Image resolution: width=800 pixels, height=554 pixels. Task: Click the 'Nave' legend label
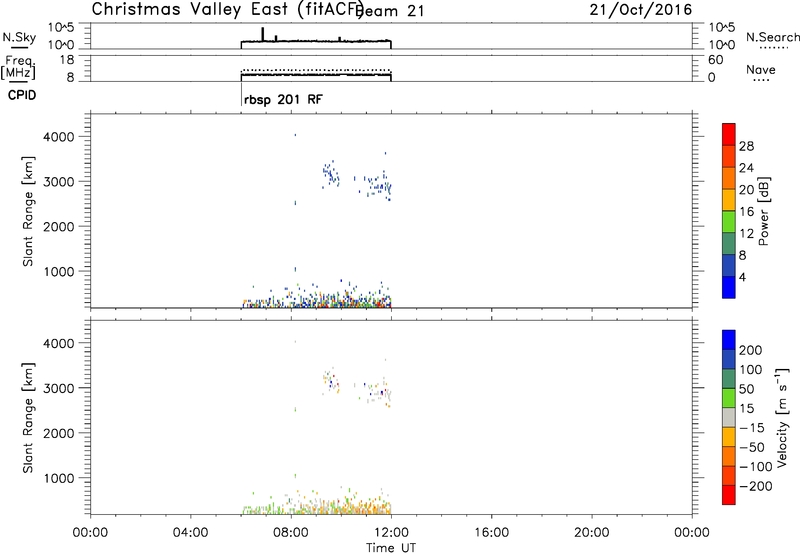tap(761, 70)
